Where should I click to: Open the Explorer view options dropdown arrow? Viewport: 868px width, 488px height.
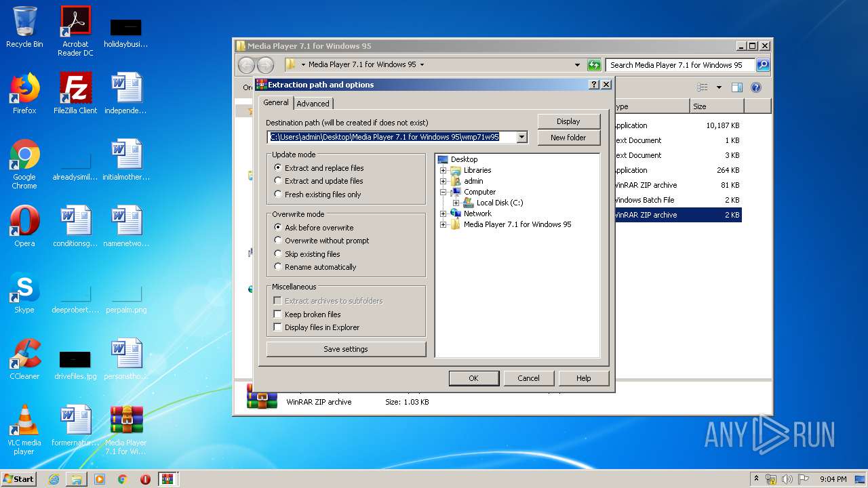point(719,87)
